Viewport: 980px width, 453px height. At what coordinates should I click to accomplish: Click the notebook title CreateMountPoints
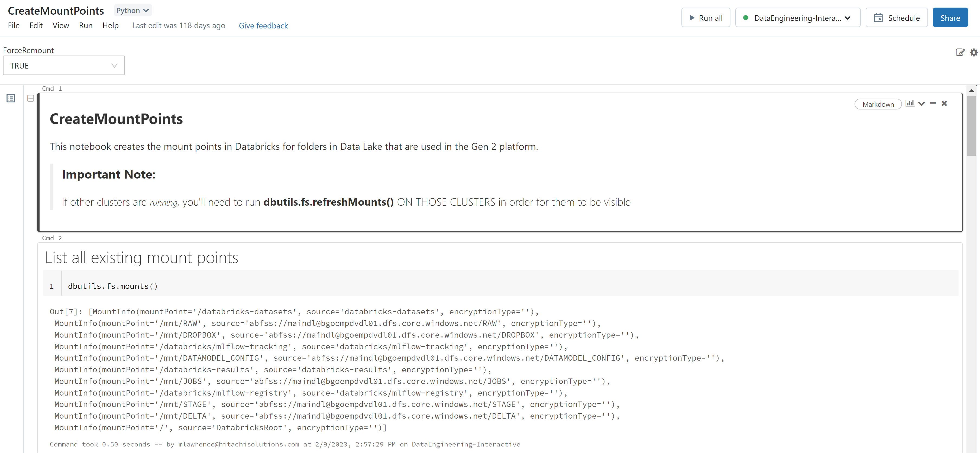click(56, 11)
